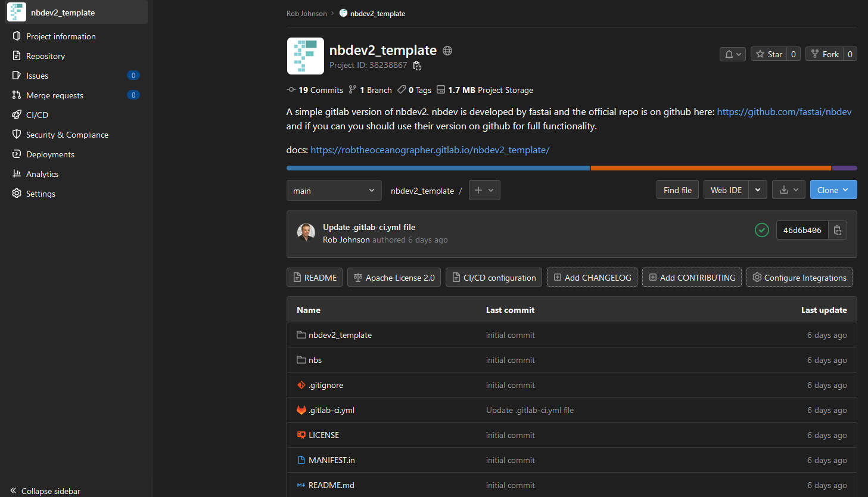Click the Rob Johnson commit author link
Screen dimensions: 868x497
click(x=346, y=240)
